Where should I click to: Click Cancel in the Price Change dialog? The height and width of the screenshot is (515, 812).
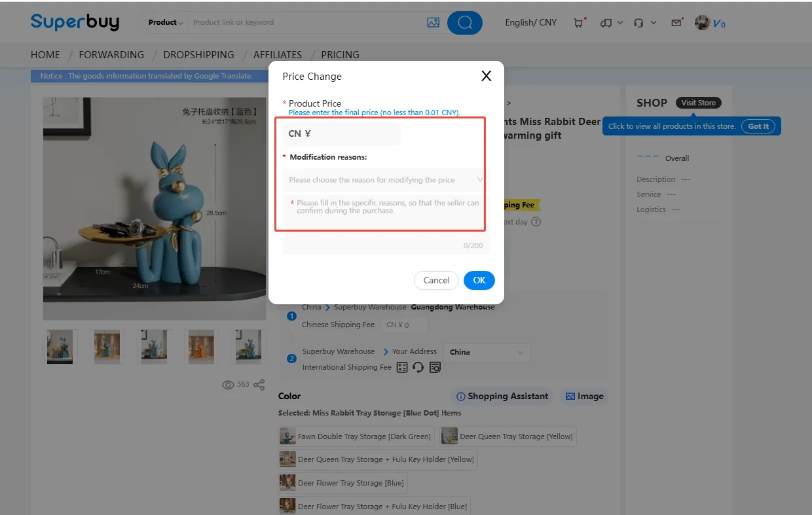click(x=436, y=280)
